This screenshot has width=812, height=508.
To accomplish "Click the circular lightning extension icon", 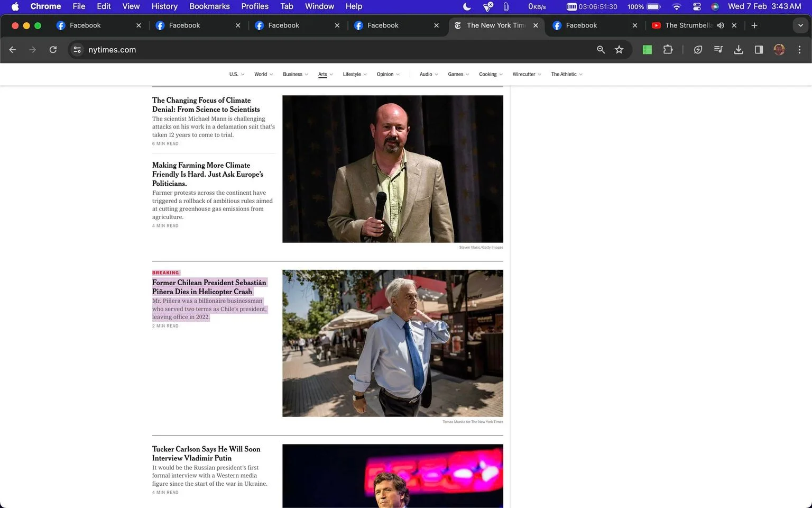I will click(x=698, y=50).
